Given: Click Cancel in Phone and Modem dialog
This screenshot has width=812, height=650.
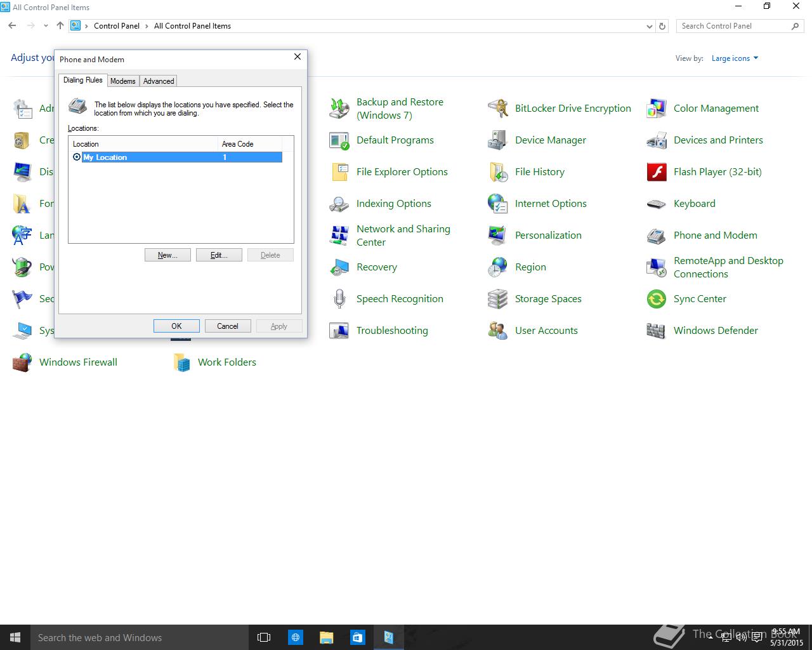Looking at the screenshot, I should pyautogui.click(x=228, y=326).
